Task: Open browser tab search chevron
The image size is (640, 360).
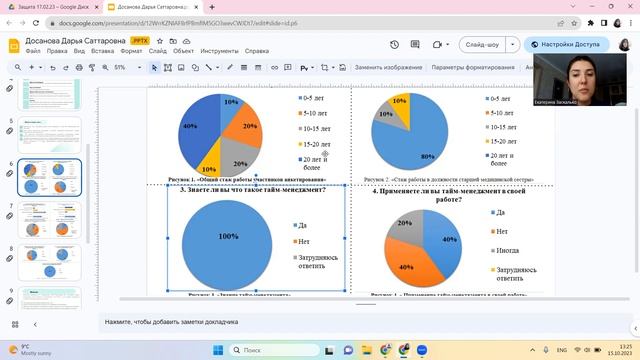Action: (573, 7)
